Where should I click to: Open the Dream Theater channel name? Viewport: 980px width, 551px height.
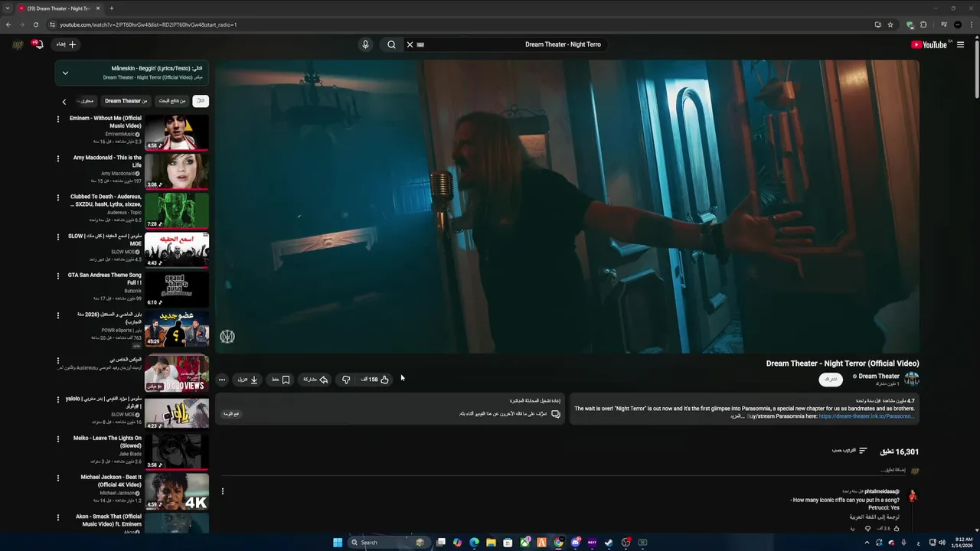(x=879, y=376)
